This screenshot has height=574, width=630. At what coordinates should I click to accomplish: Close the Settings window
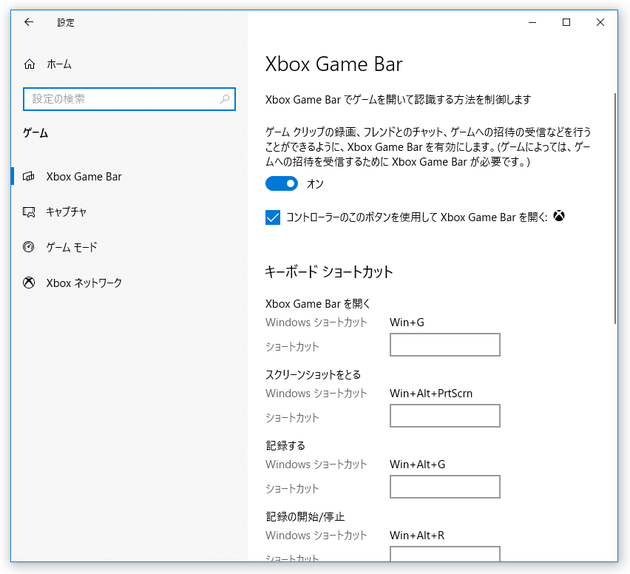coord(600,22)
